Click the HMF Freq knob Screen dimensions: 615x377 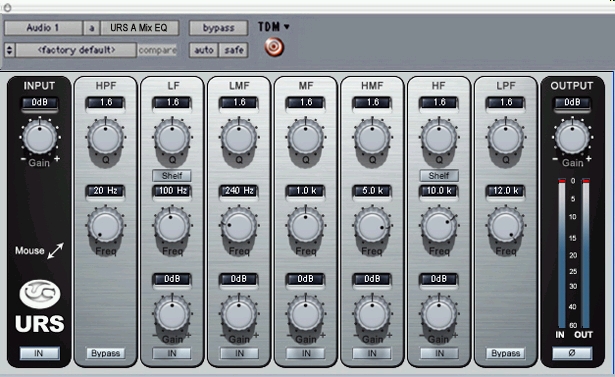click(372, 226)
